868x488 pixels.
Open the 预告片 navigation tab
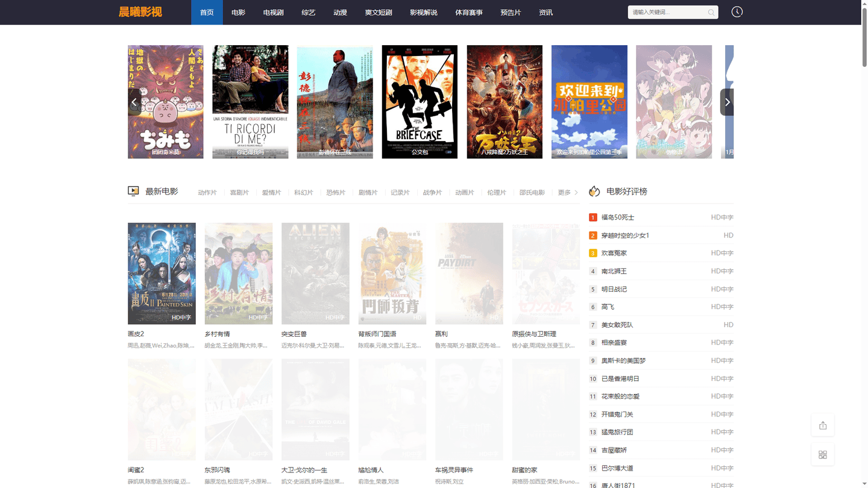tap(511, 12)
